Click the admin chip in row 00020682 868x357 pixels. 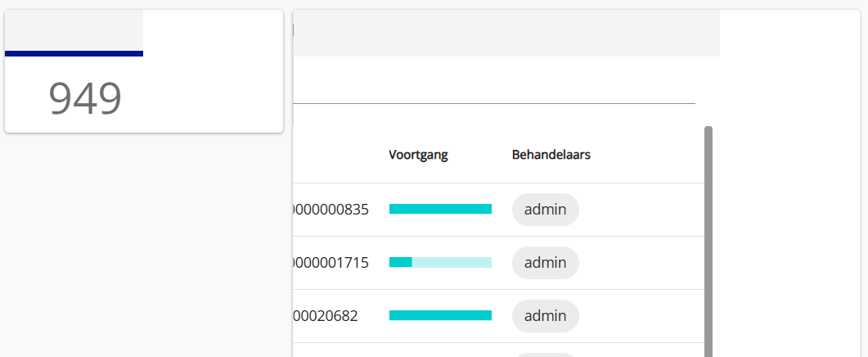coord(545,316)
